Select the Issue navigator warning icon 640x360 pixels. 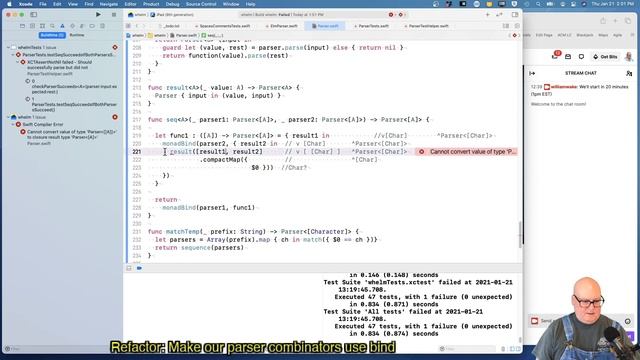pos(62,26)
